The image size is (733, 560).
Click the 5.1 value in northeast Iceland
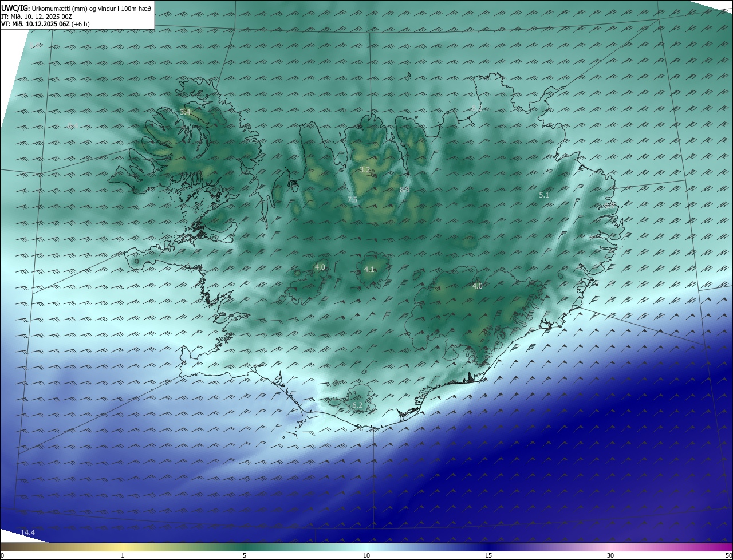pos(544,195)
